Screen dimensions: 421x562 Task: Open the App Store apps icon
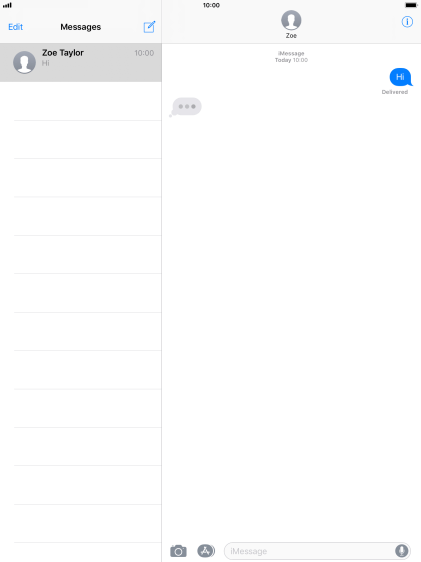click(x=206, y=551)
